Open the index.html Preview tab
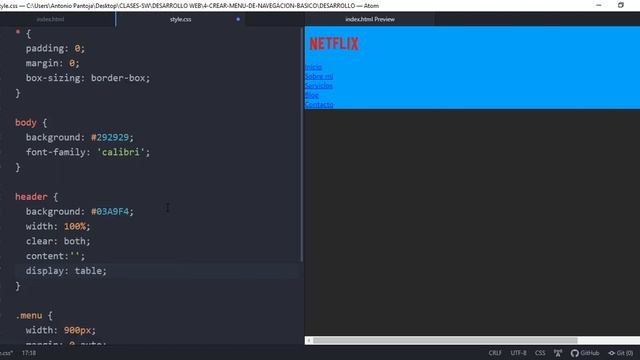The height and width of the screenshot is (360, 640). (x=370, y=19)
